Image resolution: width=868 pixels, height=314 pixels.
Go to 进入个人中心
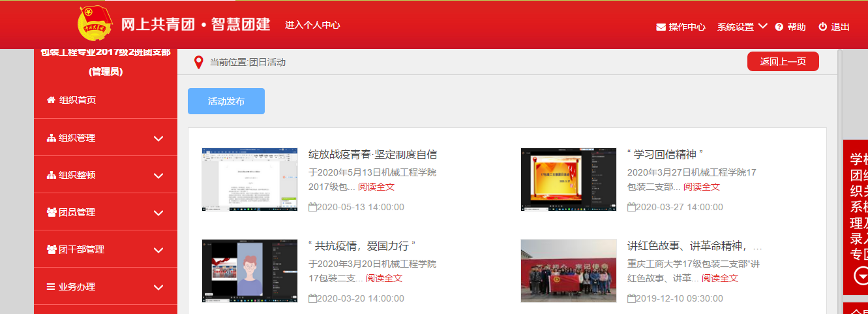(312, 25)
